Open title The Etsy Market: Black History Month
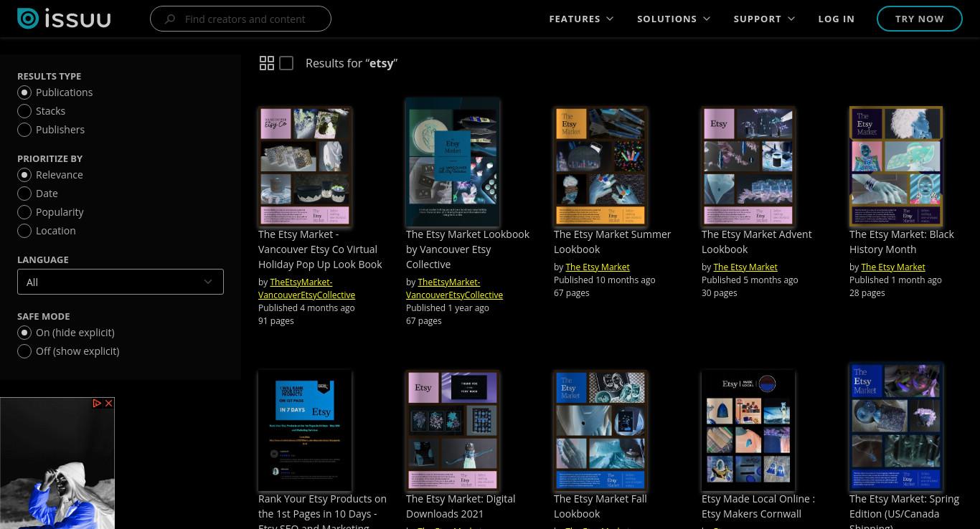Screen dimensions: 980x529 click(x=902, y=242)
